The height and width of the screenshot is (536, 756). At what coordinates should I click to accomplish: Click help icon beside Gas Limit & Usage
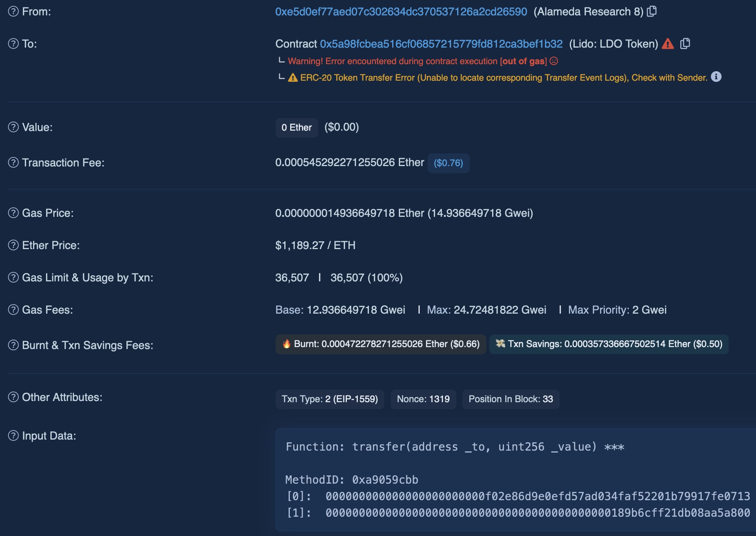pos(13,277)
